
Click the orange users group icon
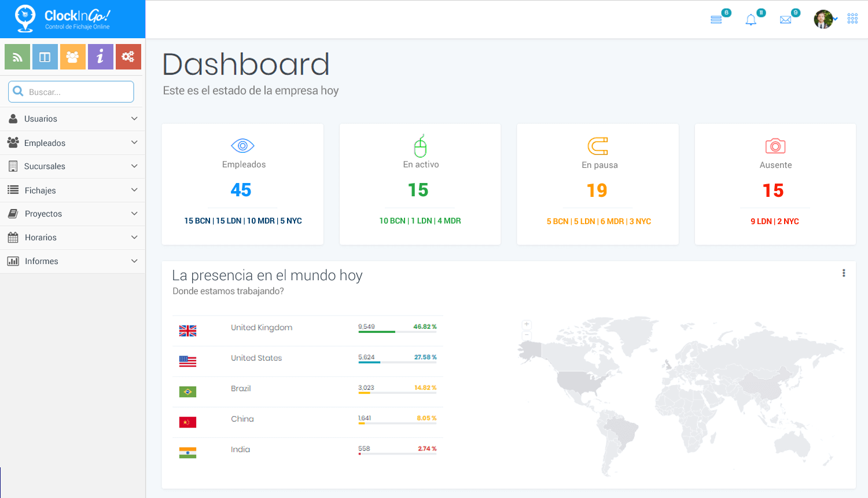pos(73,57)
